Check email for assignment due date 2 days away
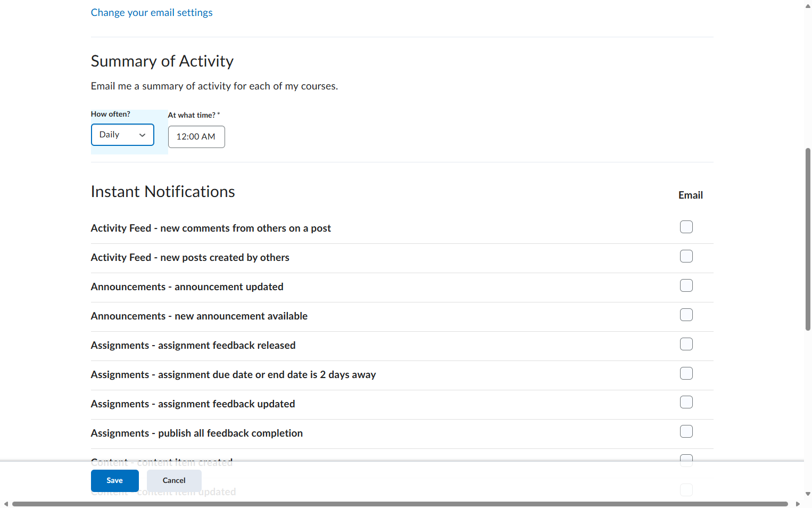This screenshot has width=812, height=508. click(686, 373)
